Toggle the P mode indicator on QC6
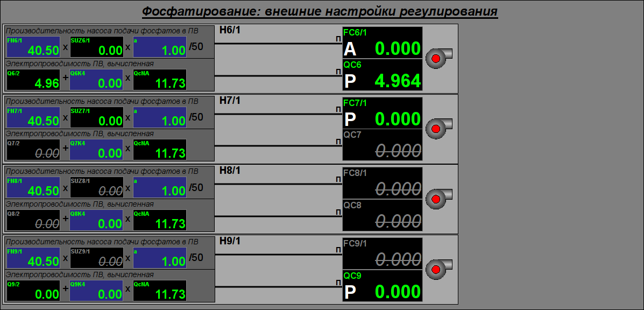 pyautogui.click(x=350, y=81)
